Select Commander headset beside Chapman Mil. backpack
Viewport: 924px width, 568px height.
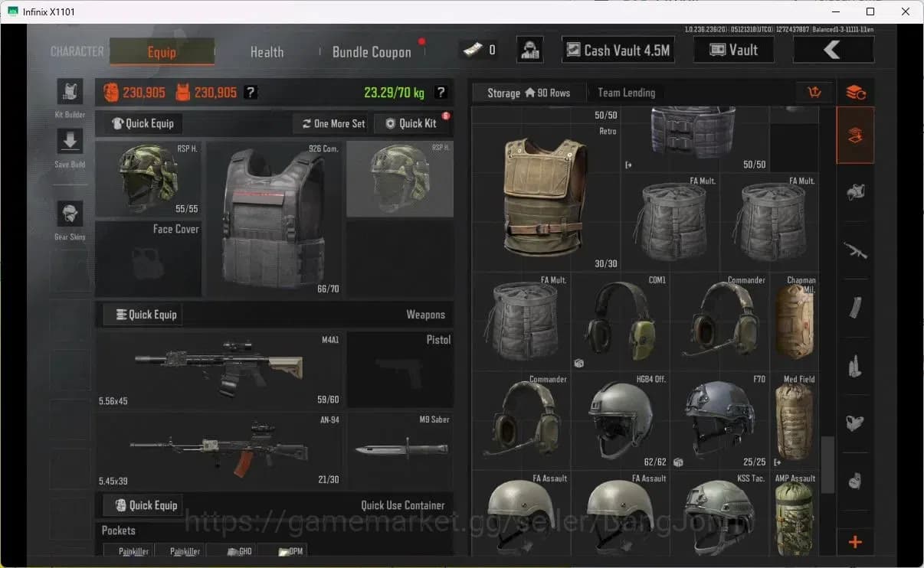coord(719,322)
